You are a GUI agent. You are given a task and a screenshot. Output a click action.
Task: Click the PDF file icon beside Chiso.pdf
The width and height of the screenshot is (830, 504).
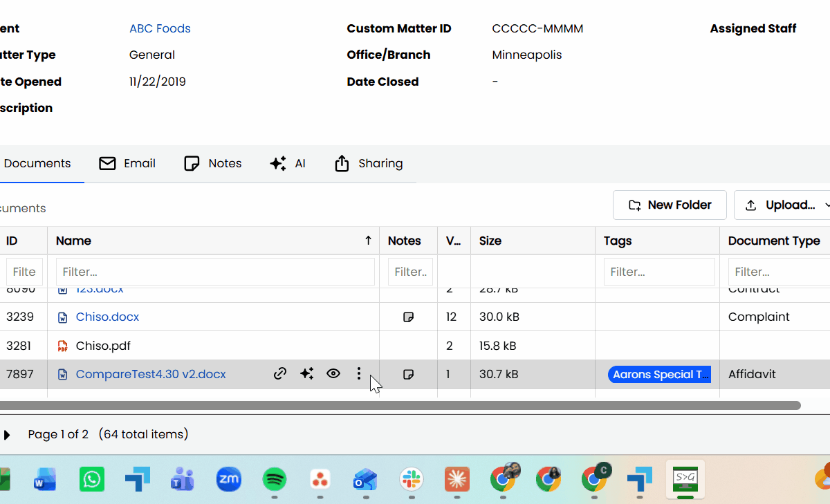pyautogui.click(x=63, y=346)
